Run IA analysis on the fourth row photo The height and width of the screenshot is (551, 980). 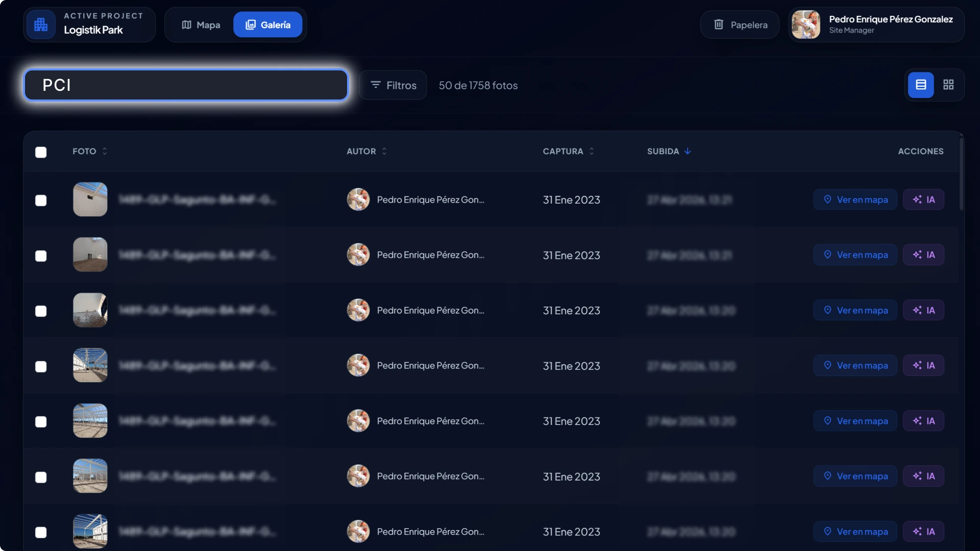924,365
